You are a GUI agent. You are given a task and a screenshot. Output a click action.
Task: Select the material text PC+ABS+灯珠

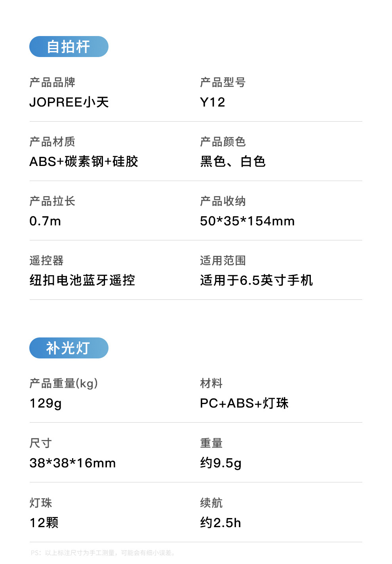[244, 403]
